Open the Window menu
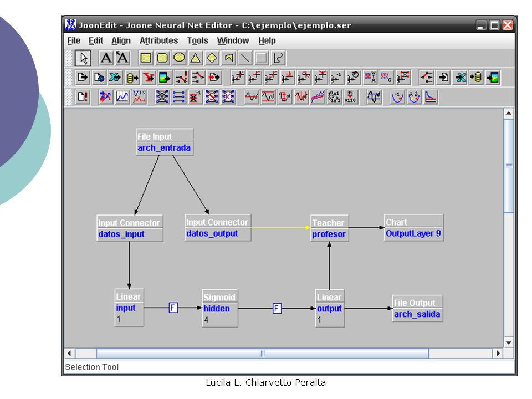The width and height of the screenshot is (532, 399). pyautogui.click(x=233, y=40)
